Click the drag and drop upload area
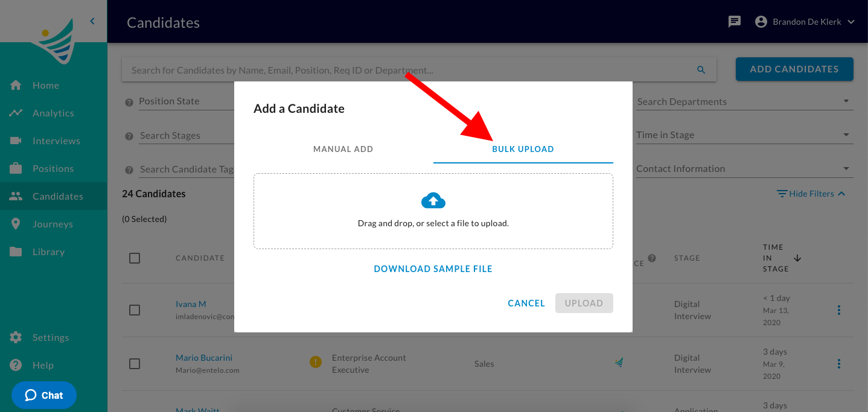Image resolution: width=868 pixels, height=412 pixels. pyautogui.click(x=433, y=211)
